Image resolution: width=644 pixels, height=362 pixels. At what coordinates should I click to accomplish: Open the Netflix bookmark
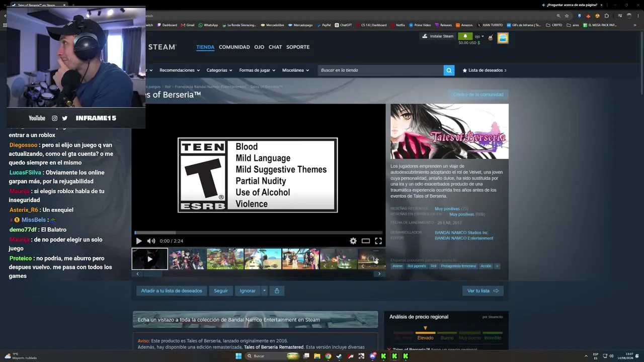pos(397,25)
